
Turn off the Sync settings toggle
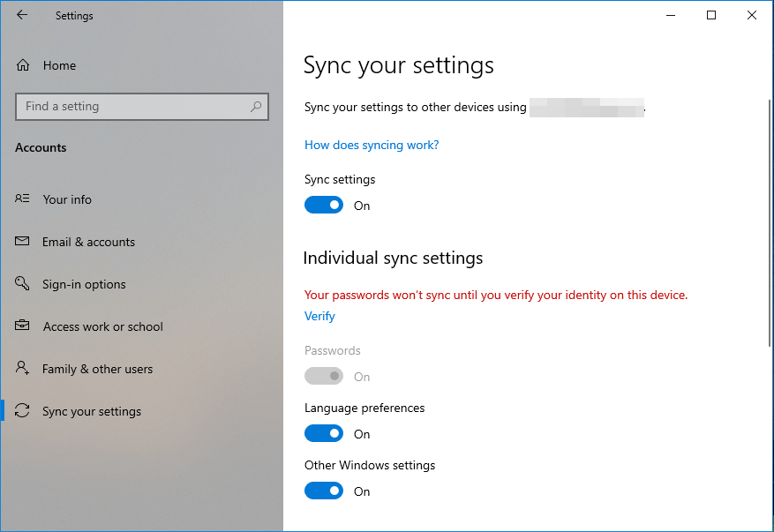324,205
